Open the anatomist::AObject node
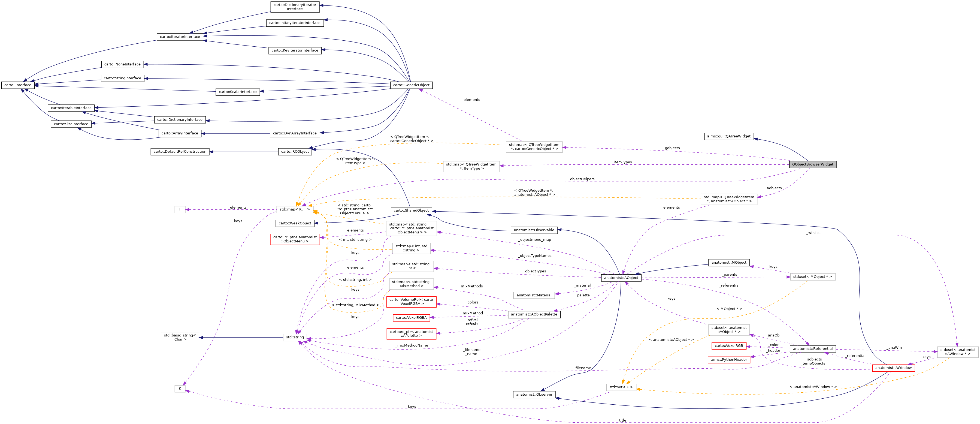 coord(621,278)
